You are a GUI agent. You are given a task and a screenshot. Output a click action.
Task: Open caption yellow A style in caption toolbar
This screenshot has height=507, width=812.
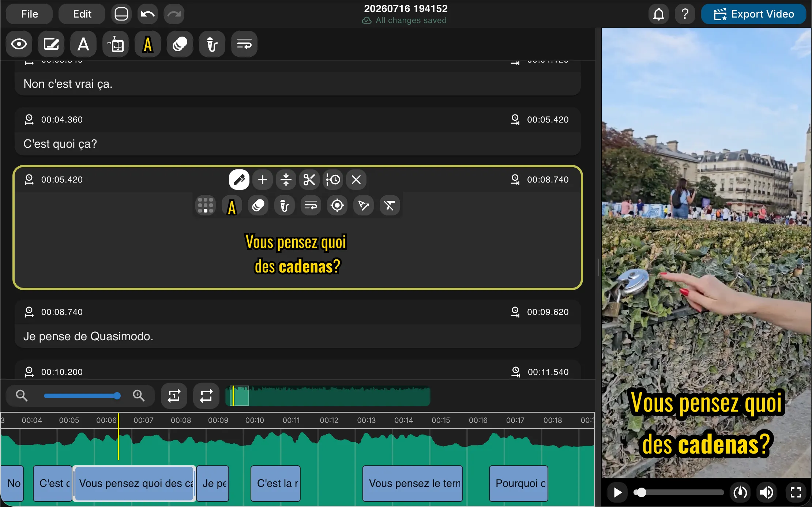coord(232,206)
